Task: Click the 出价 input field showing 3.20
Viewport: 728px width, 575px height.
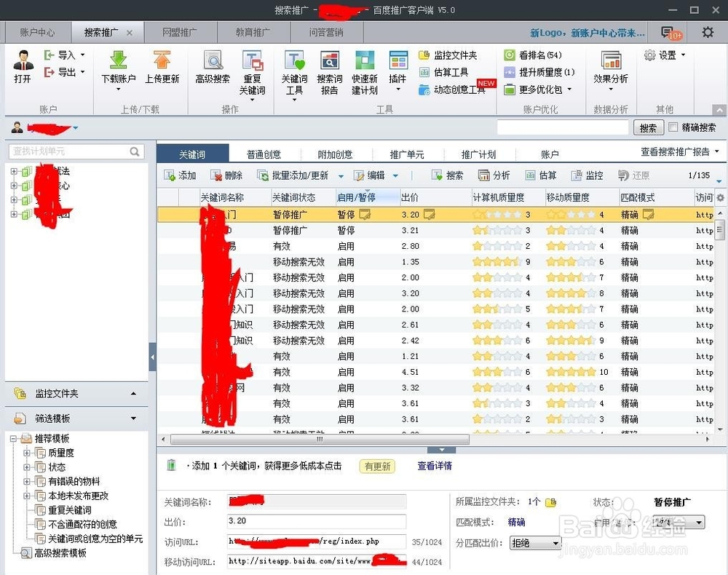Action: point(317,521)
